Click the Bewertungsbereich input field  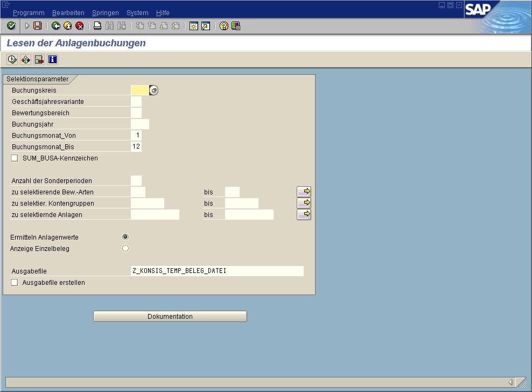point(136,113)
